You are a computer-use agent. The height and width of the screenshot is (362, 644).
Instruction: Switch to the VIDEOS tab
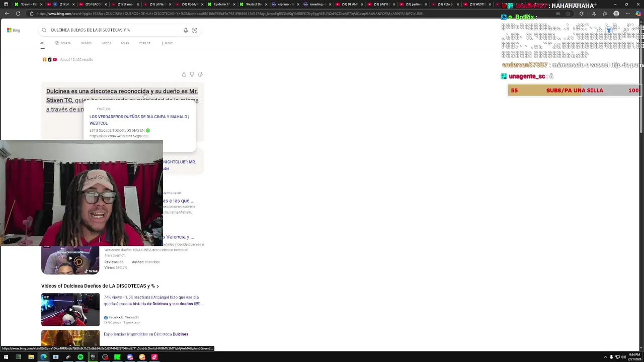(106, 43)
